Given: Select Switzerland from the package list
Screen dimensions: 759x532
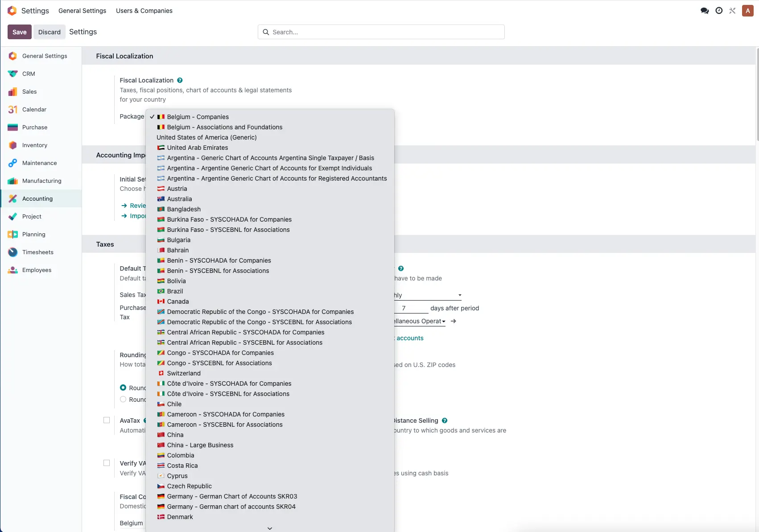Looking at the screenshot, I should tap(183, 373).
